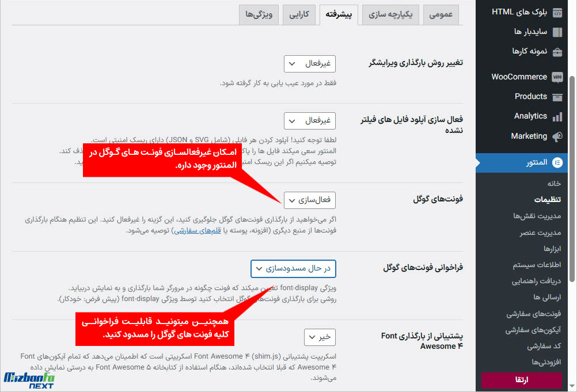Open the Font Awesome 4 support dropdown
577x392 pixels.
[x=320, y=337]
